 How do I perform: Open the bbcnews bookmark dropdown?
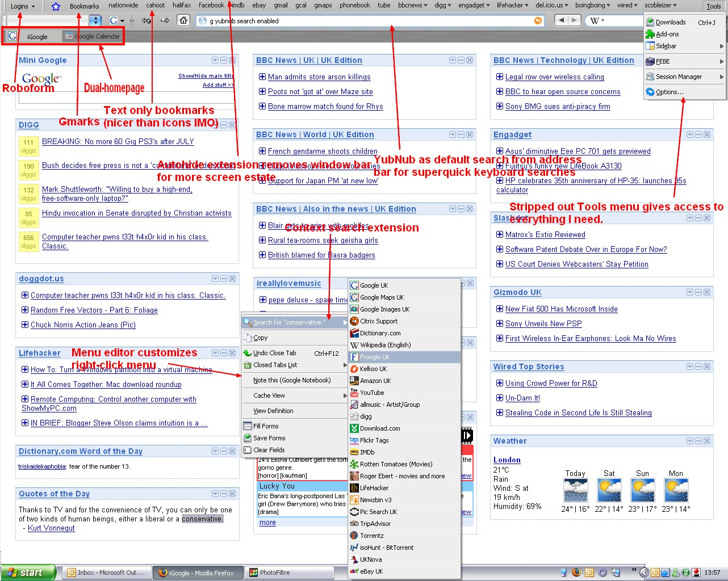[412, 5]
